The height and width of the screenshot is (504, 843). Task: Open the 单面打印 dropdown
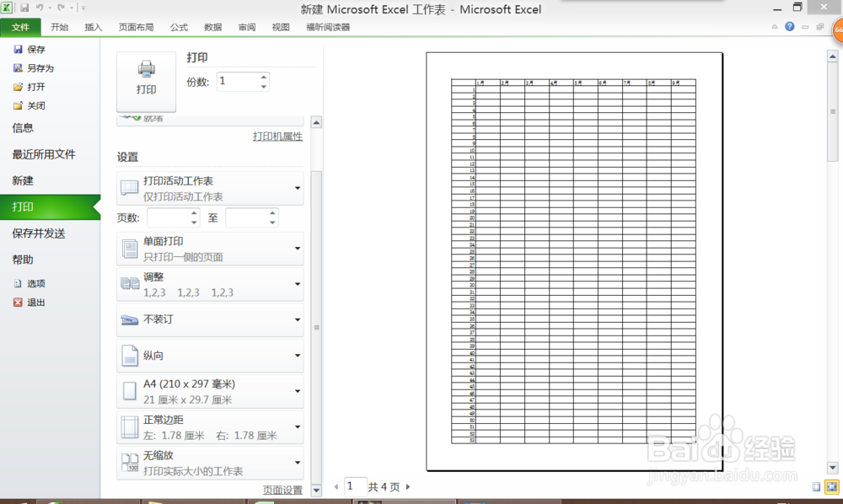[x=210, y=249]
